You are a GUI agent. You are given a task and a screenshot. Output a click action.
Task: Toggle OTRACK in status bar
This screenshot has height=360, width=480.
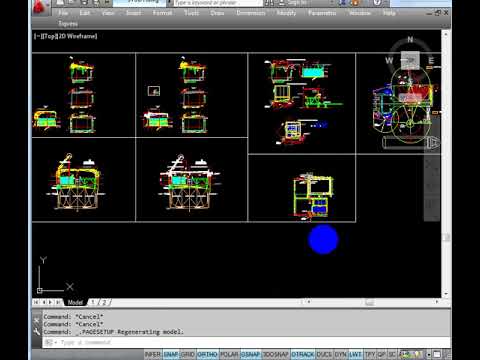coord(302,354)
